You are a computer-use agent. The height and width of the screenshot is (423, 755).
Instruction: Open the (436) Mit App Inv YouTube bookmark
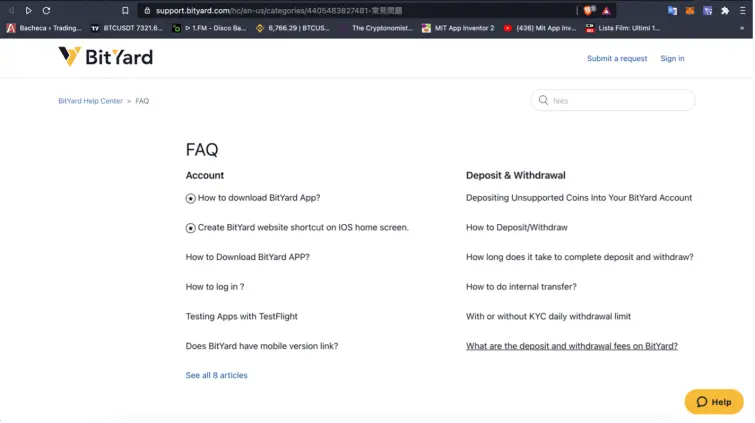click(x=540, y=28)
